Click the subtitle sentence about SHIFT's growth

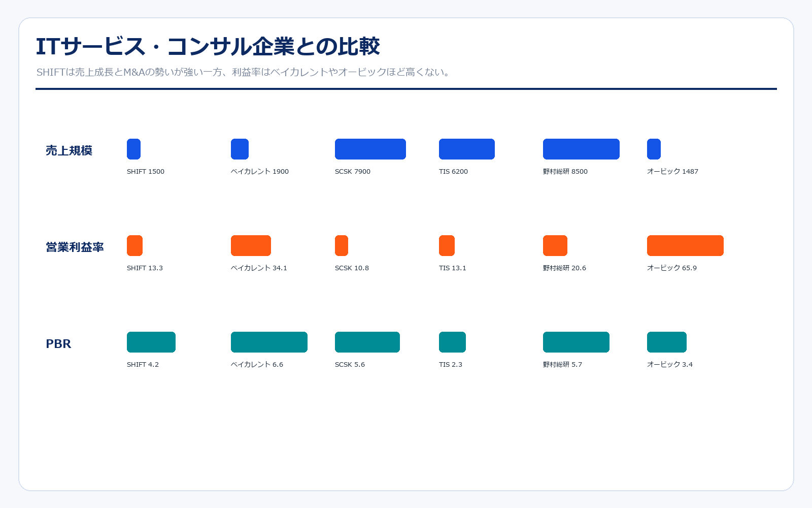[x=244, y=72]
